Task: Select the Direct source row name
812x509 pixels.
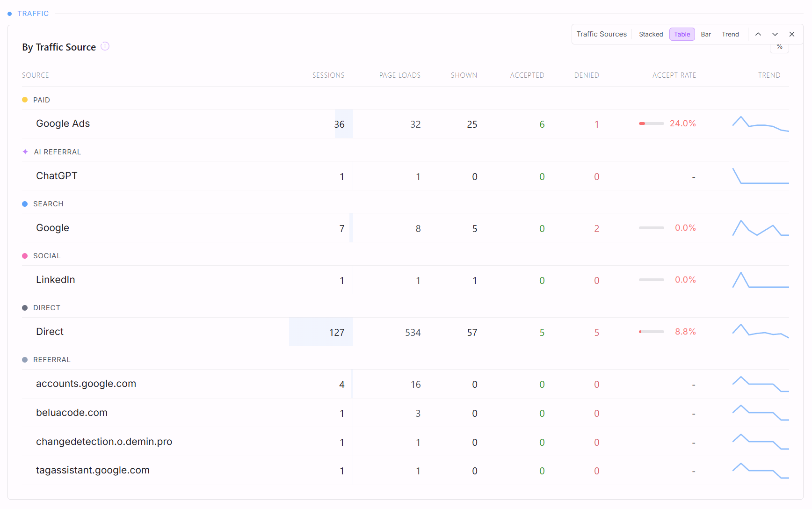Action: click(50, 332)
